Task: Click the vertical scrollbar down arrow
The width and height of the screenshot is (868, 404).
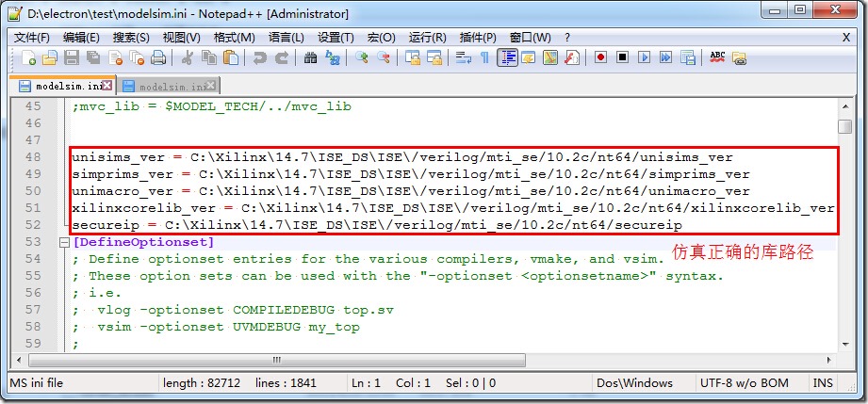Action: [844, 345]
